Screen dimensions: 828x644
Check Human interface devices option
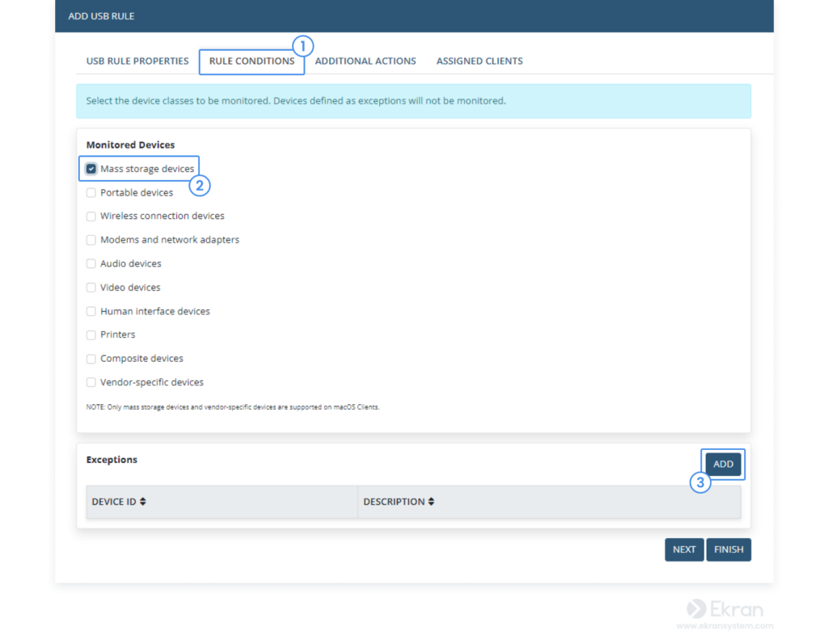click(x=91, y=311)
